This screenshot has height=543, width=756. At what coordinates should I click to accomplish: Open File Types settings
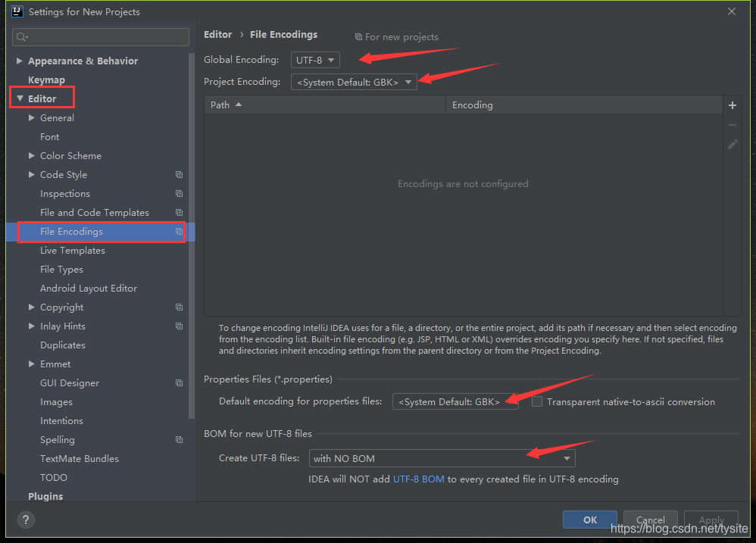(61, 270)
